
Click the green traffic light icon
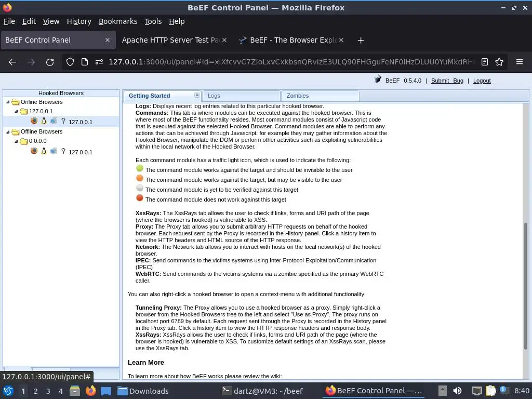pyautogui.click(x=139, y=168)
